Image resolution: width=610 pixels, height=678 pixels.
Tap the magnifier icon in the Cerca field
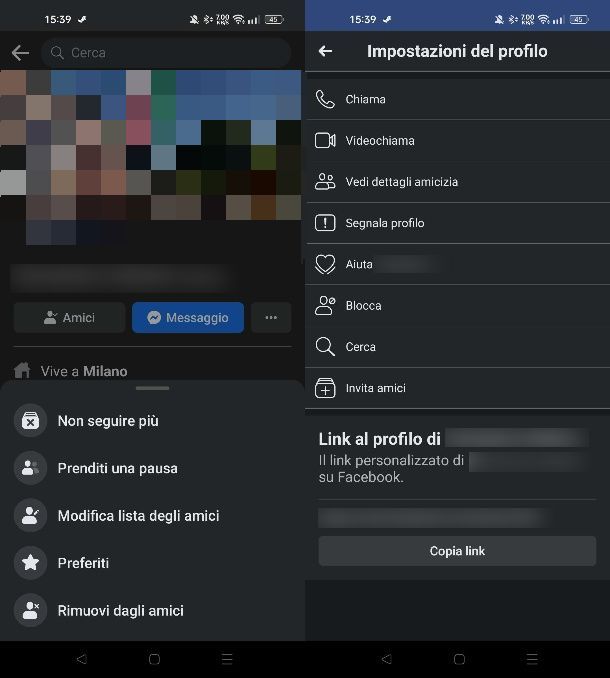pos(57,53)
